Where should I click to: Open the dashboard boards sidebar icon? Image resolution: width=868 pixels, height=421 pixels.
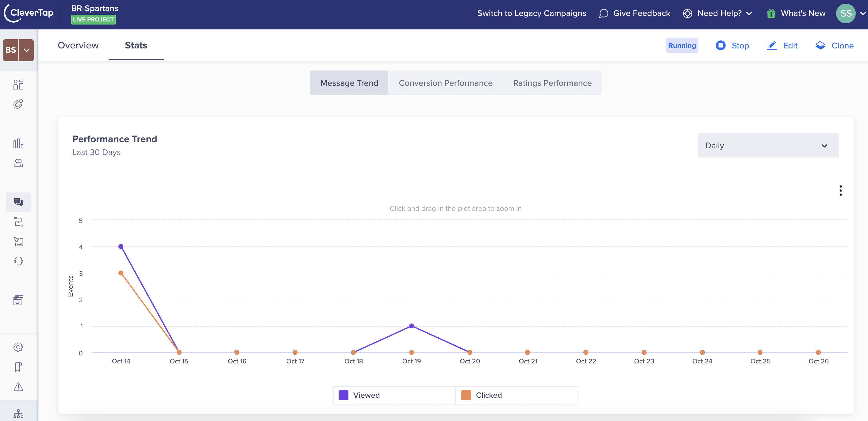(18, 85)
